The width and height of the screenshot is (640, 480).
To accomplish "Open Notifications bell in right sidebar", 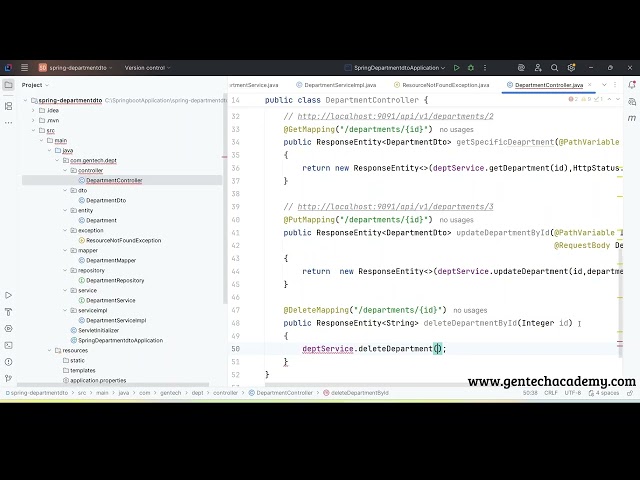I will coord(632,85).
